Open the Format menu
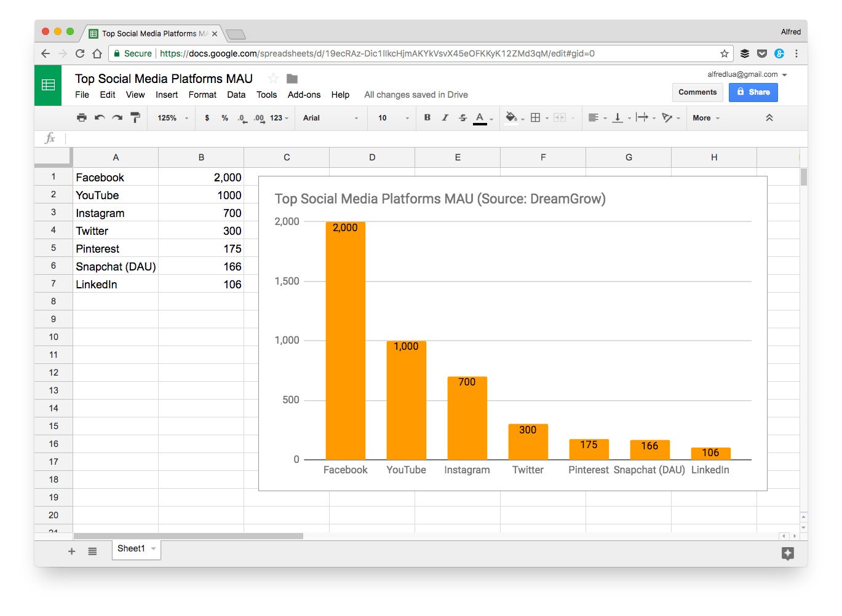 point(202,95)
